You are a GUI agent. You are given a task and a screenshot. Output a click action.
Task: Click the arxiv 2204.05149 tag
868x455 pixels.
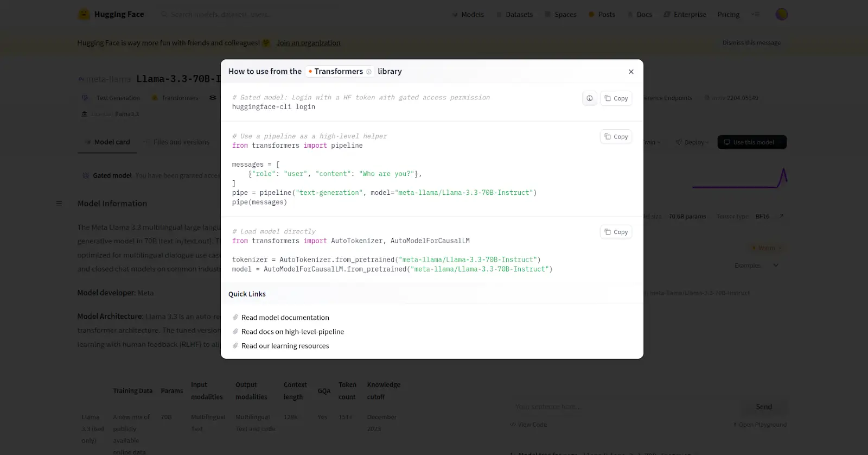click(731, 98)
